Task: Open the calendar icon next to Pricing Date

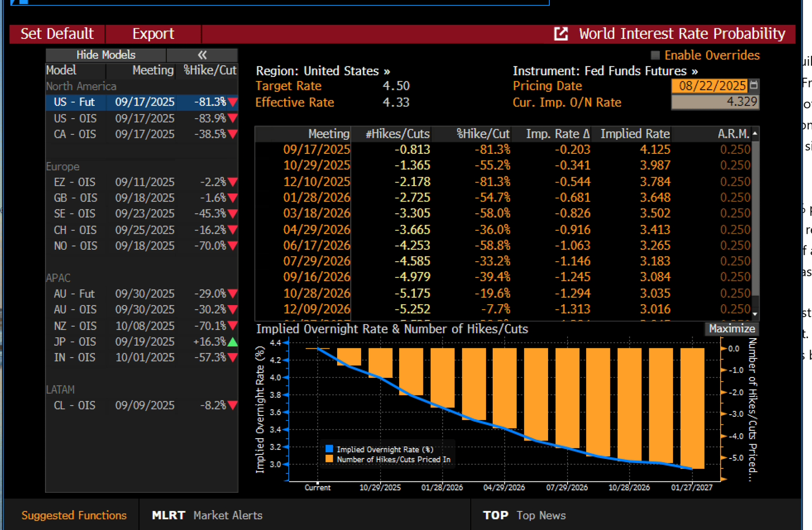Action: pos(754,85)
